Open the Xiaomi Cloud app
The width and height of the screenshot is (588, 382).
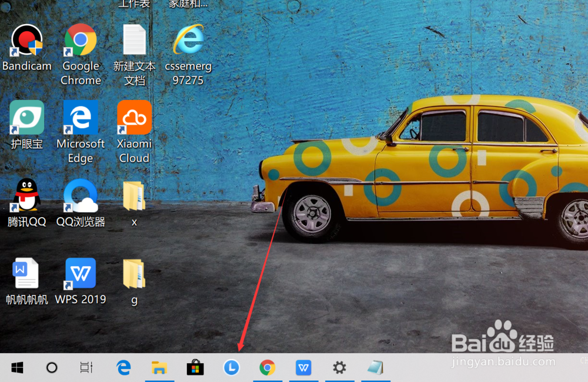tap(134, 118)
